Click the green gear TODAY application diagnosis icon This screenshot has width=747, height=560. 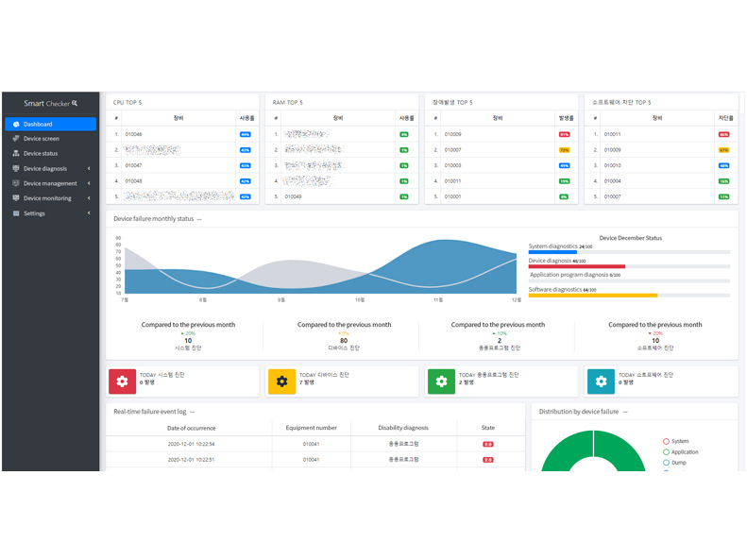442,382
